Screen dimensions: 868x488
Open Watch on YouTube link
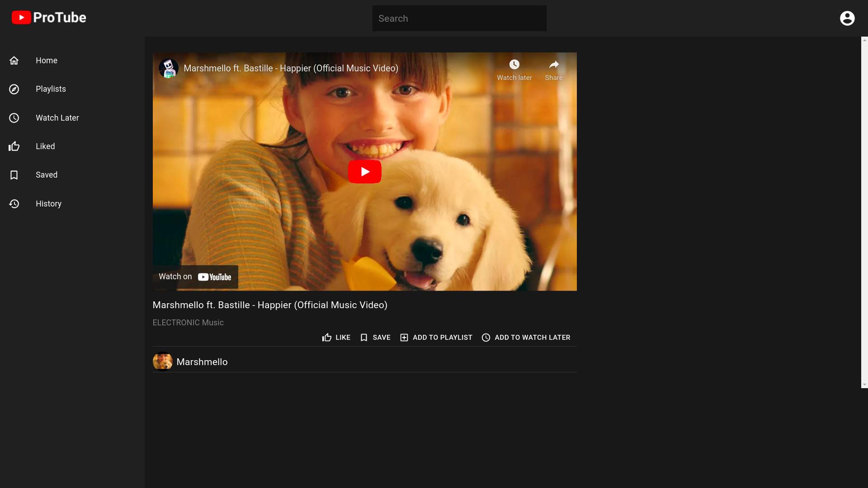point(195,277)
